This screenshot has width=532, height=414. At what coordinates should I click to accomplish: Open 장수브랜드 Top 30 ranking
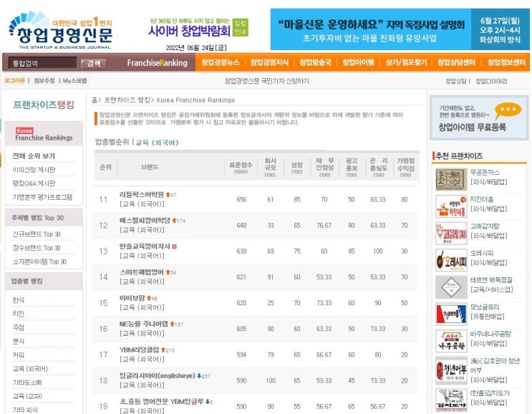37,248
